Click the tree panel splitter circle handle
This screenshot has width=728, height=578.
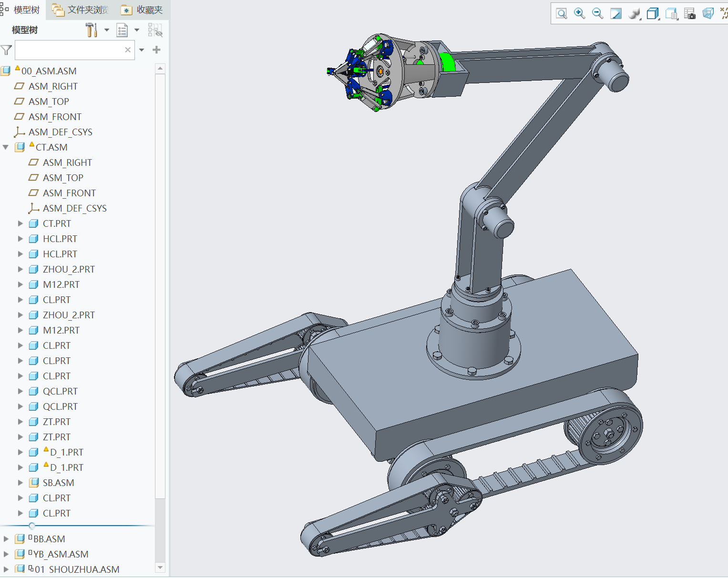[32, 526]
